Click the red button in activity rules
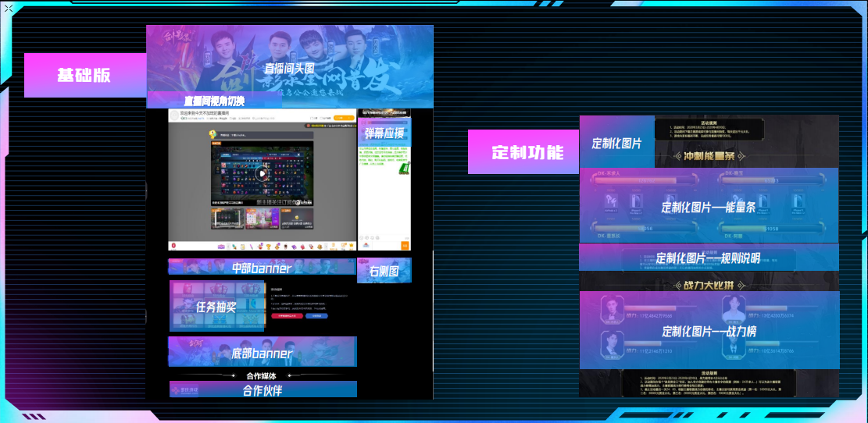 [286, 316]
